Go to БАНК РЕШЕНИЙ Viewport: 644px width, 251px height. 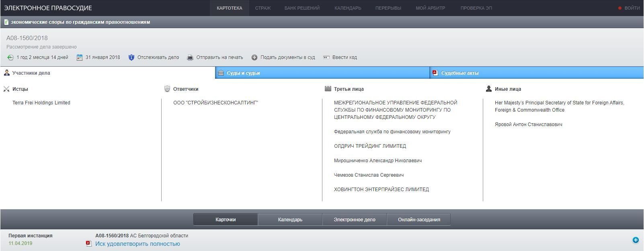coord(302,8)
